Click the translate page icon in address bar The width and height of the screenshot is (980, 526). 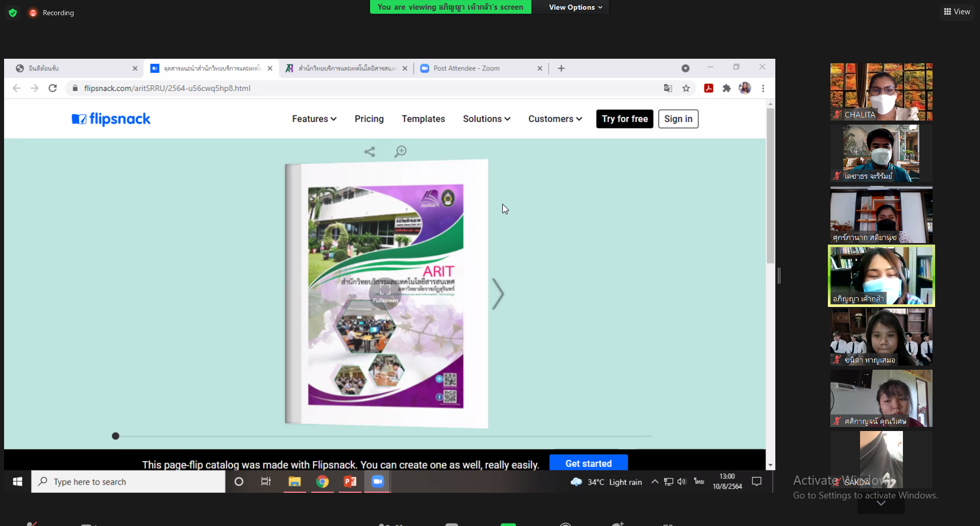pyautogui.click(x=668, y=88)
